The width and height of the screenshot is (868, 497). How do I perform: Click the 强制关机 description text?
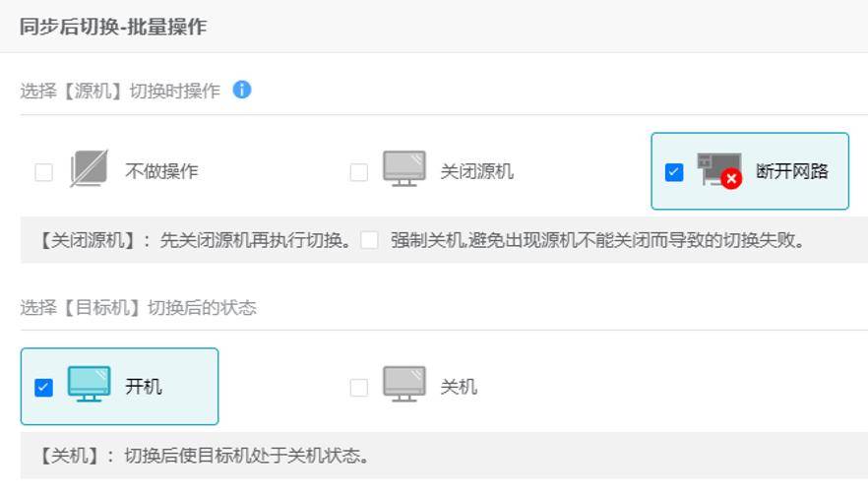(597, 240)
